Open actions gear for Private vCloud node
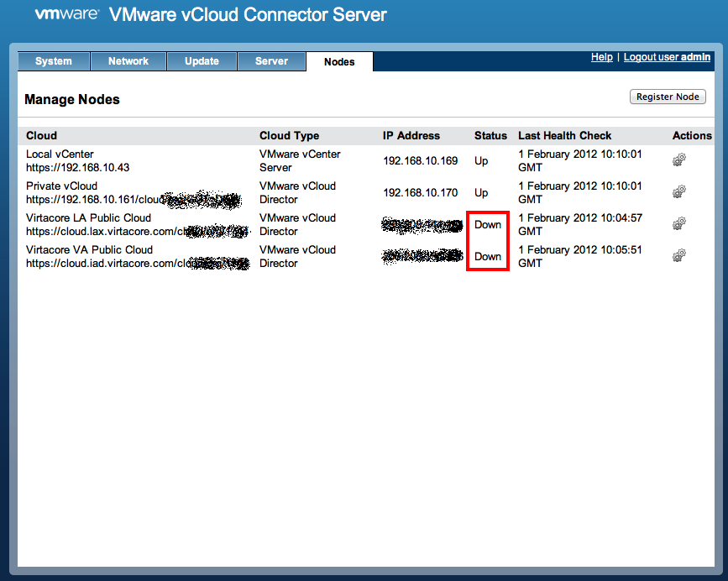This screenshot has height=581, width=728. click(x=679, y=191)
